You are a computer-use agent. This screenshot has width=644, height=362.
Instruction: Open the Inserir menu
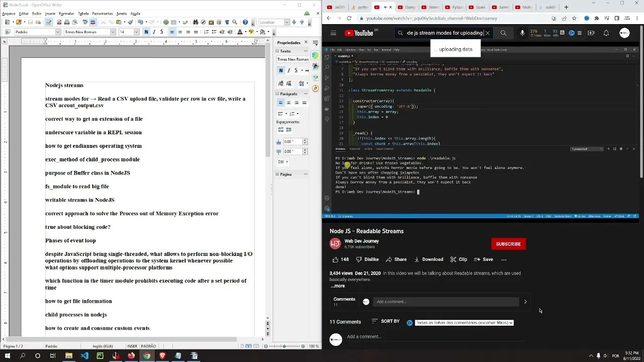click(50, 14)
